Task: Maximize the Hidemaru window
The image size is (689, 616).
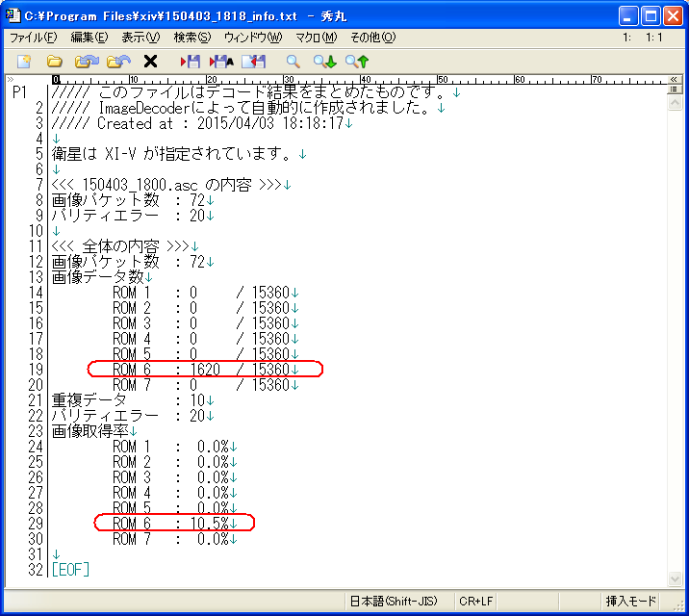Action: (651, 16)
